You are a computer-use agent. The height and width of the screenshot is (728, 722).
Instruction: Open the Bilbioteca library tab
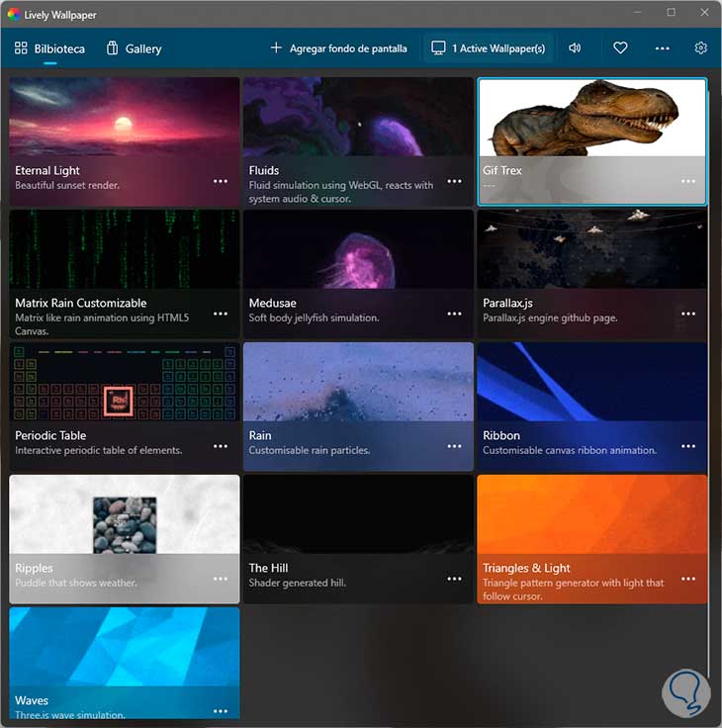49,48
